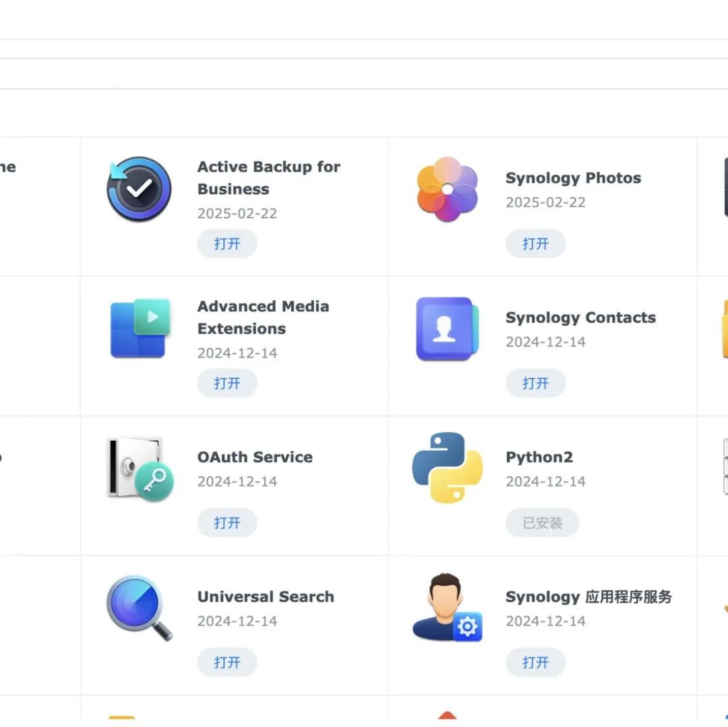The image size is (728, 727).
Task: Click the 2024-12-14 date under Advanced Media Extensions
Action: [x=237, y=353]
